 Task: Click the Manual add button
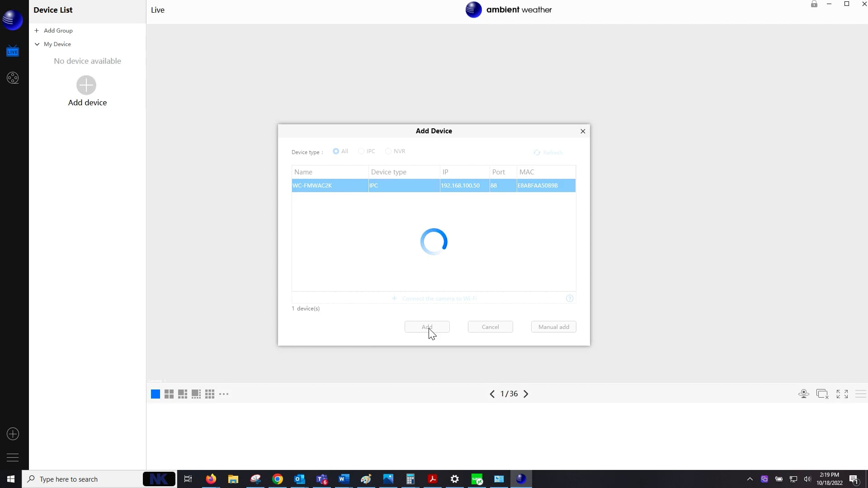pos(554,327)
